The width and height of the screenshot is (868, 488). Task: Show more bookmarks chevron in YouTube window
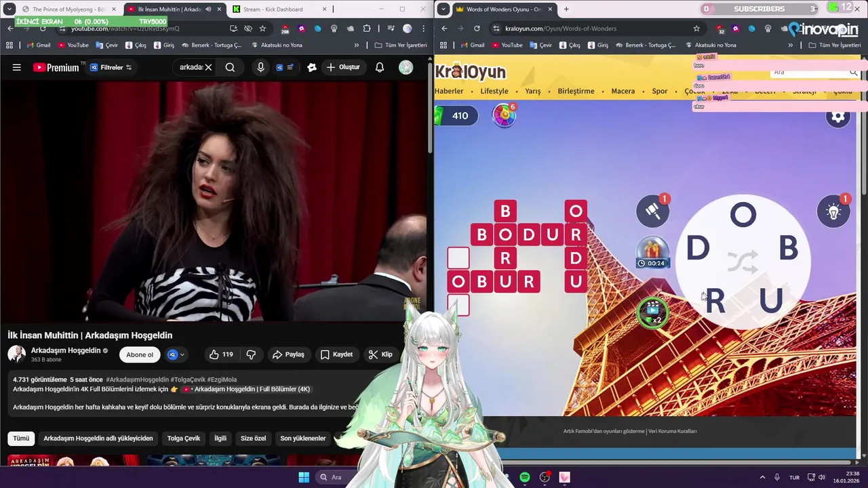tap(357, 45)
